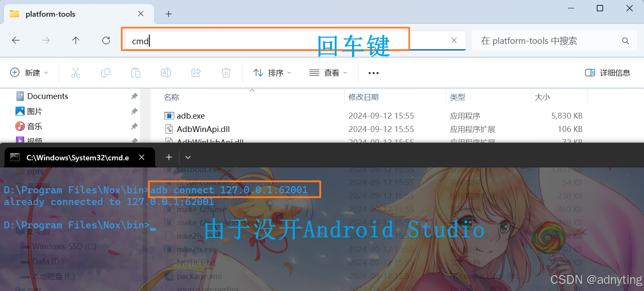Open a new terminal tab
Viewport: 644px width, 291px height.
click(x=169, y=157)
